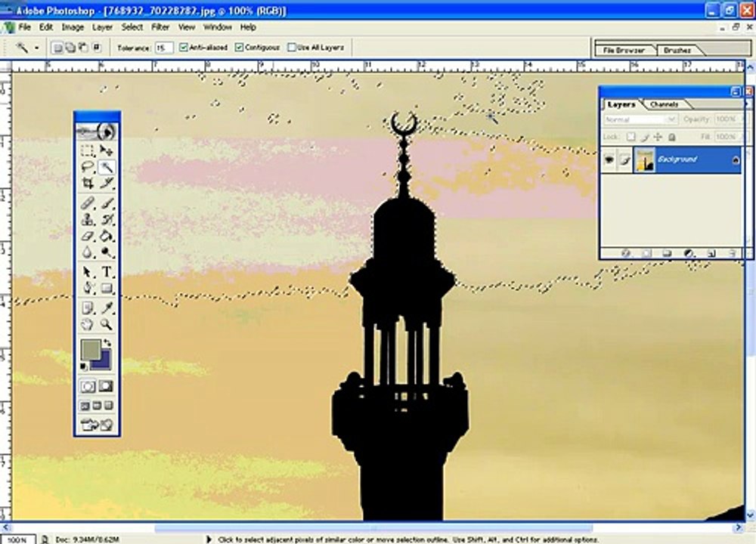This screenshot has height=544, width=756.
Task: Select the Hand tool
Action: point(88,324)
